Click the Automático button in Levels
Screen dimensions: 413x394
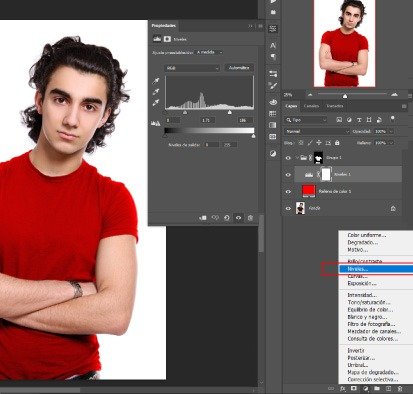pyautogui.click(x=239, y=68)
